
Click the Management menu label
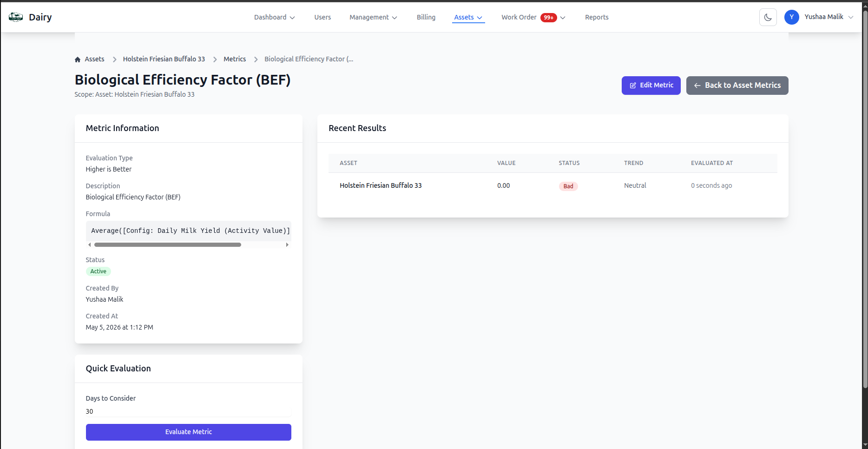(369, 17)
